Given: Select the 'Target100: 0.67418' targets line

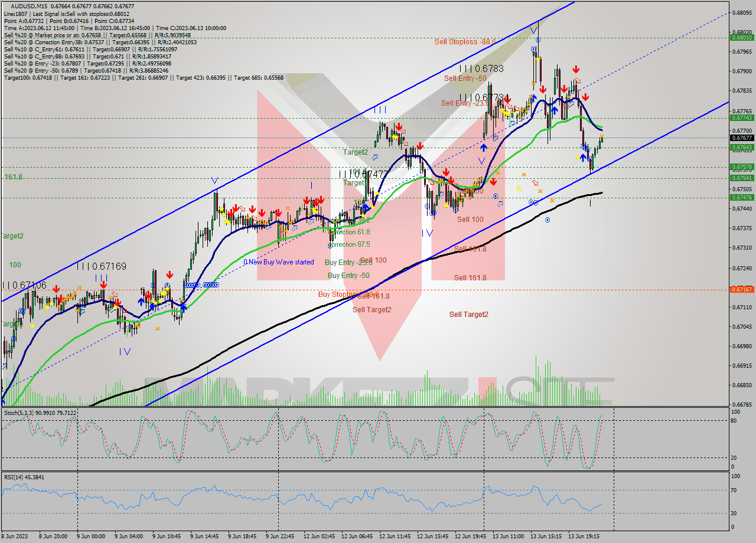Looking at the screenshot, I should click(144, 77).
